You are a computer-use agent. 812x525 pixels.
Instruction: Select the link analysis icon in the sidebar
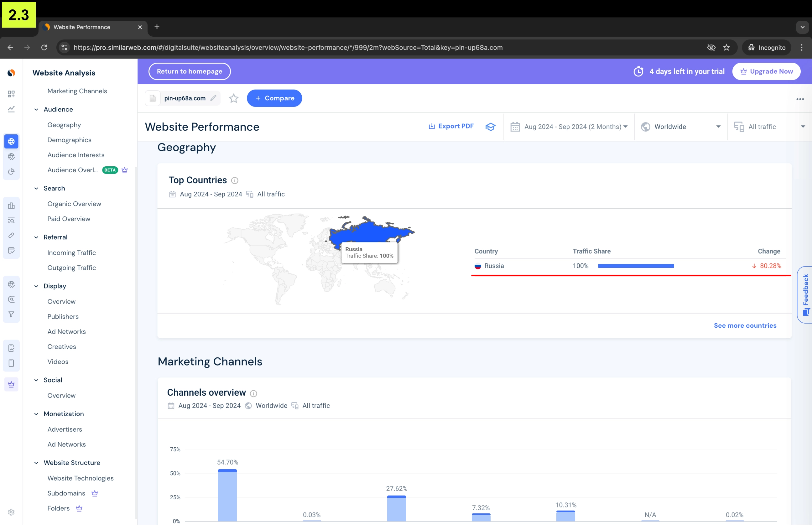(x=11, y=235)
